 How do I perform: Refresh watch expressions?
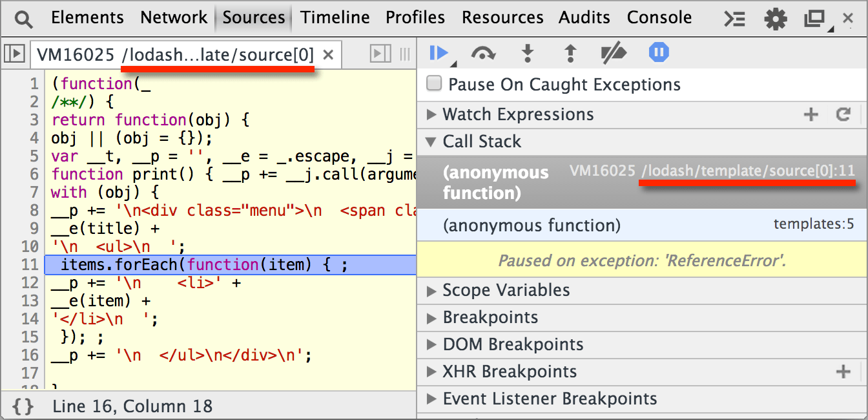pos(843,115)
